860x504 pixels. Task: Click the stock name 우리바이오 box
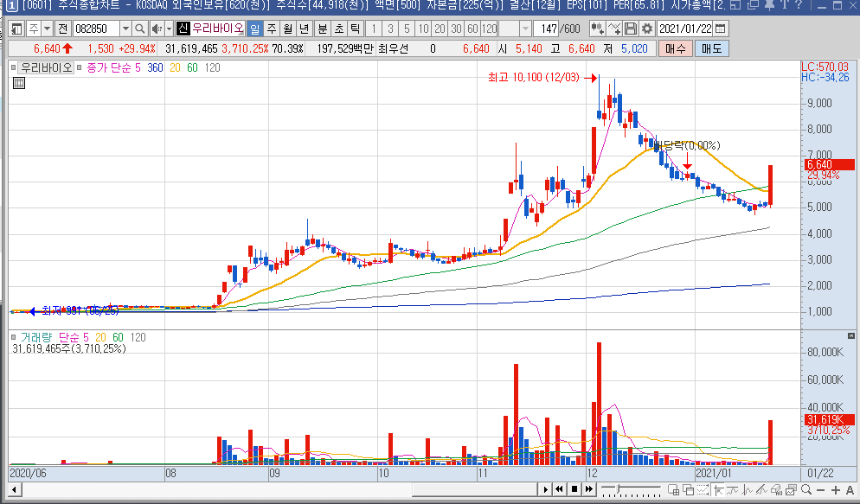click(x=218, y=29)
